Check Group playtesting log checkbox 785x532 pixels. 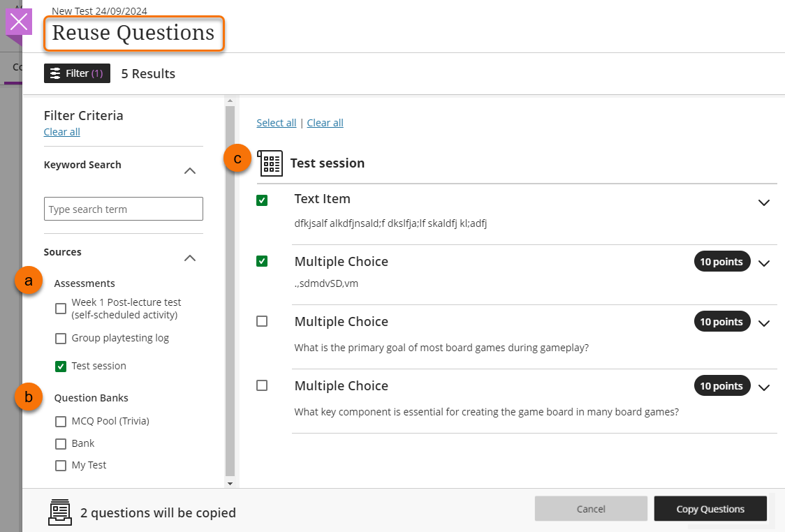[61, 339]
